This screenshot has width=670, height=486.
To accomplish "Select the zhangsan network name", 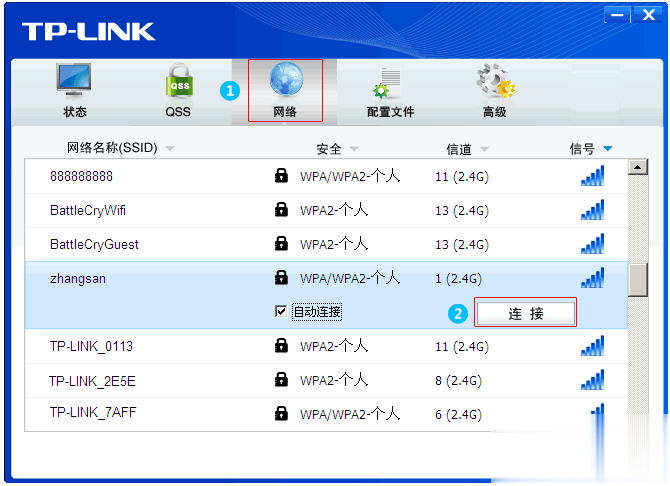I will (77, 279).
